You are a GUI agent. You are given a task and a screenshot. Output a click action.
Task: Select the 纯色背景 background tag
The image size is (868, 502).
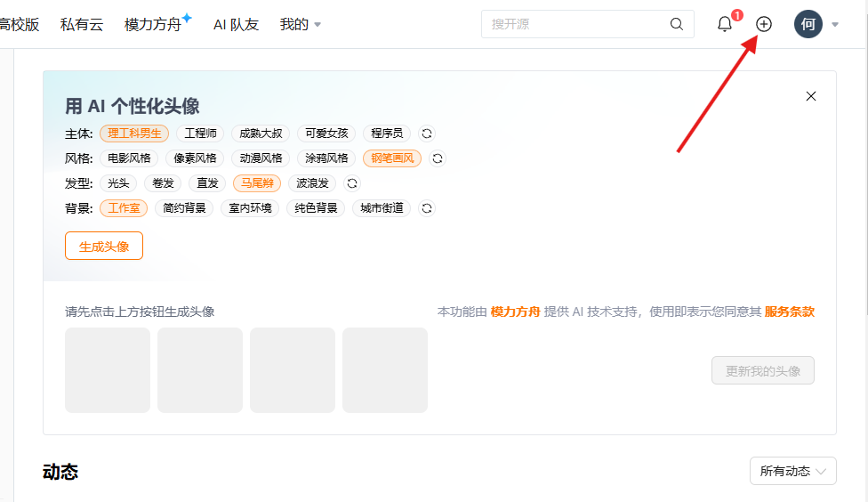pyautogui.click(x=316, y=208)
